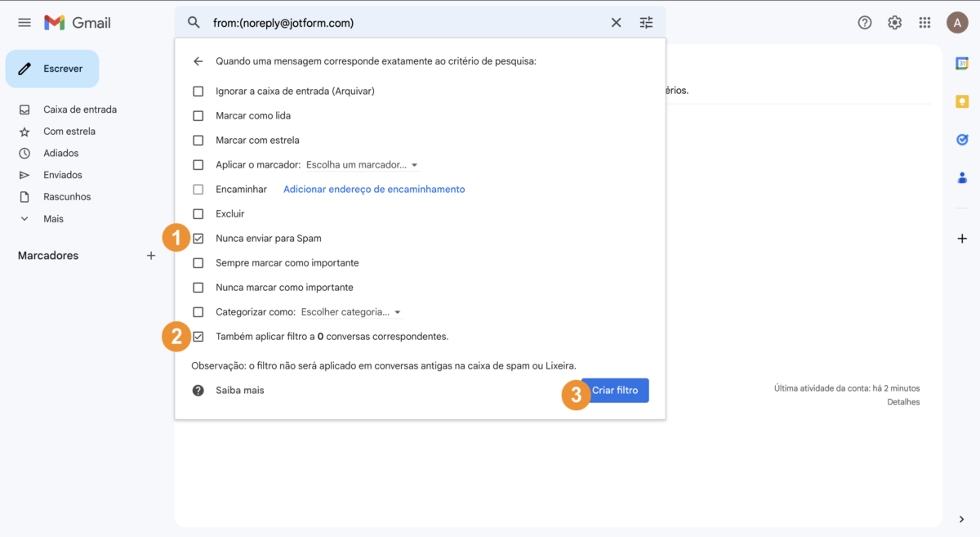Screen dimensions: 980x537
Task: Clear the search query with X icon
Action: point(617,23)
